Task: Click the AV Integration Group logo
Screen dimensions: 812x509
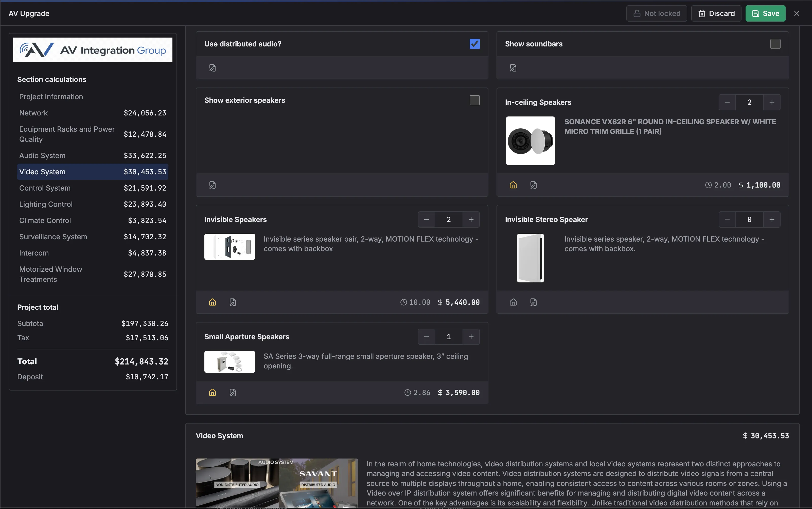Action: pyautogui.click(x=93, y=50)
